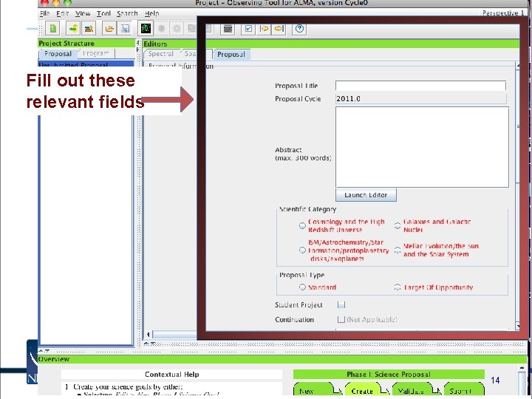The height and width of the screenshot is (399, 532).
Task: Choose Standard proposal type
Action: [302, 287]
